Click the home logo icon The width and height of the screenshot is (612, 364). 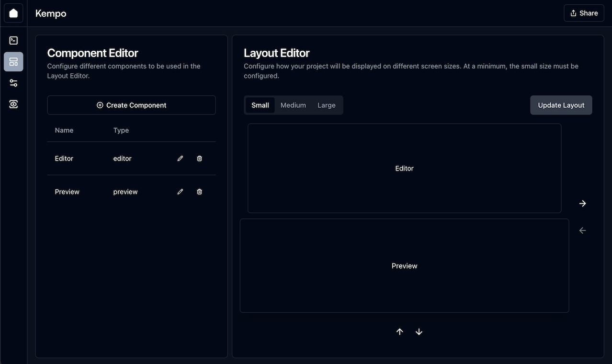click(13, 13)
